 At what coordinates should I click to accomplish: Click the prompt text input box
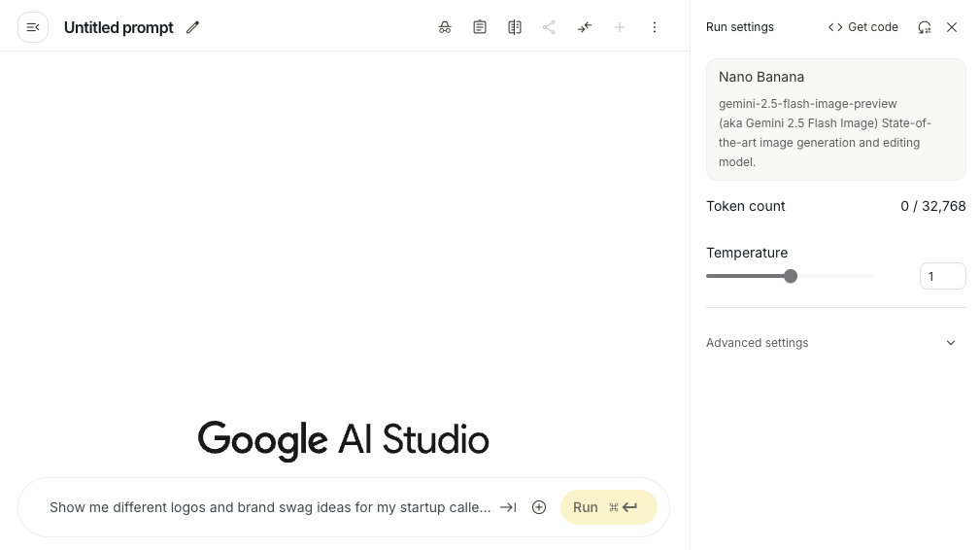[x=270, y=507]
